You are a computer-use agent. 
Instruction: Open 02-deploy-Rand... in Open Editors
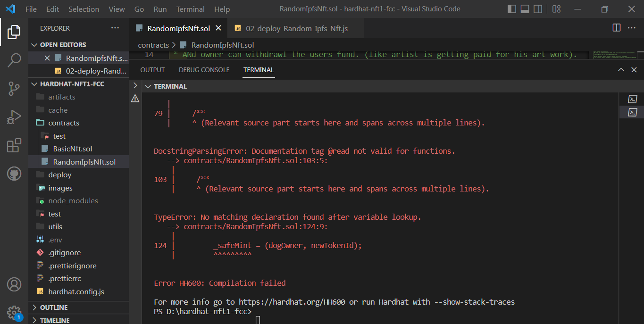[96, 71]
